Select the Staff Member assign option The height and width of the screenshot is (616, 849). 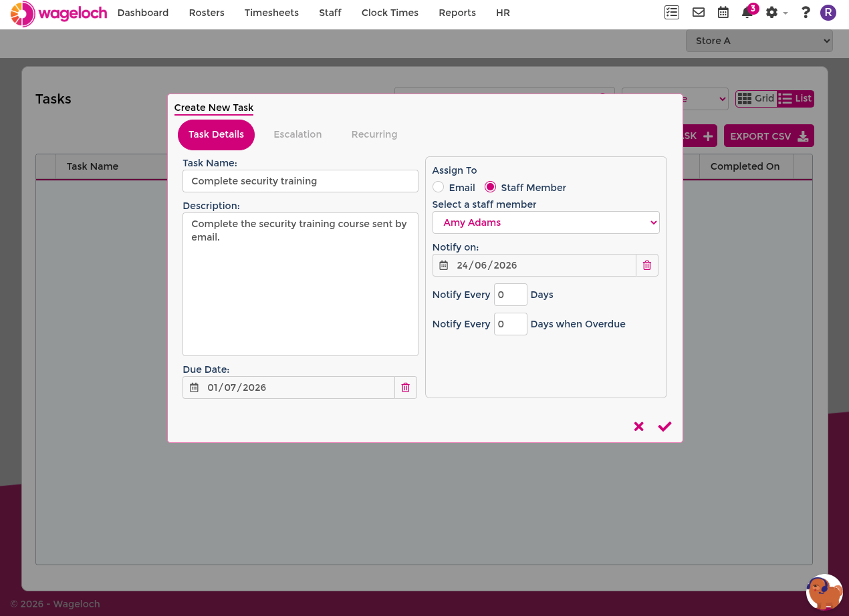(491, 188)
